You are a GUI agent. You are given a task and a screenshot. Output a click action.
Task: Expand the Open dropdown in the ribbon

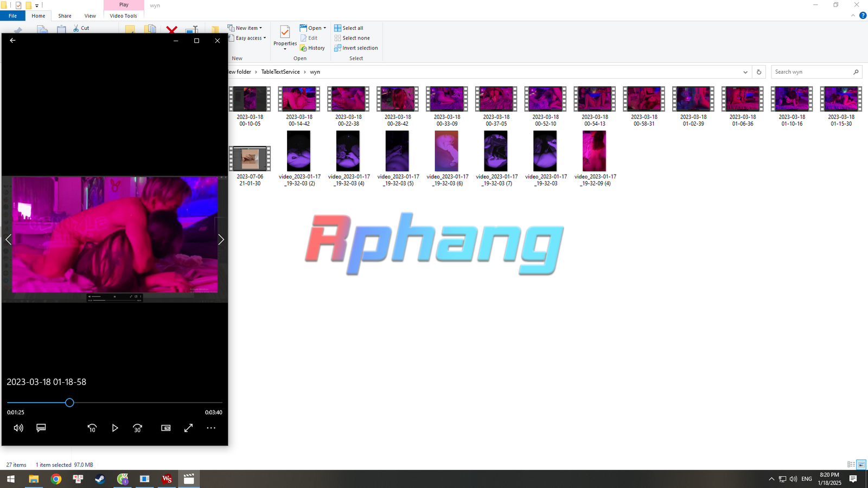[x=325, y=28]
